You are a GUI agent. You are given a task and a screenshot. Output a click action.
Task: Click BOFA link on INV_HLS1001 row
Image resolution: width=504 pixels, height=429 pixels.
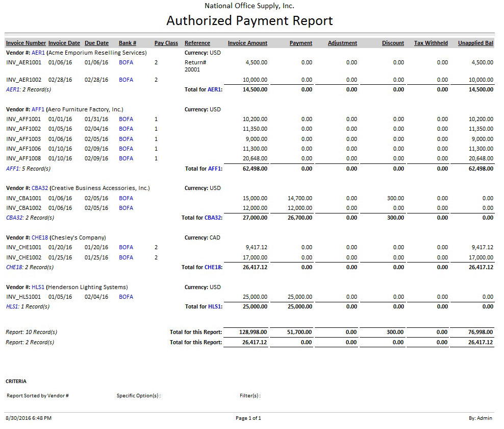[x=126, y=297]
